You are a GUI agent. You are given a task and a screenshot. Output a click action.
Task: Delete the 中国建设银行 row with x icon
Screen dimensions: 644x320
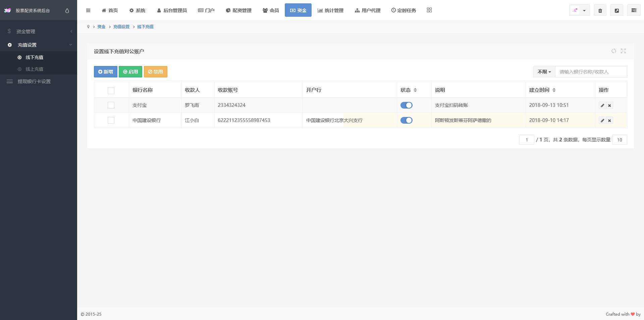pyautogui.click(x=609, y=121)
